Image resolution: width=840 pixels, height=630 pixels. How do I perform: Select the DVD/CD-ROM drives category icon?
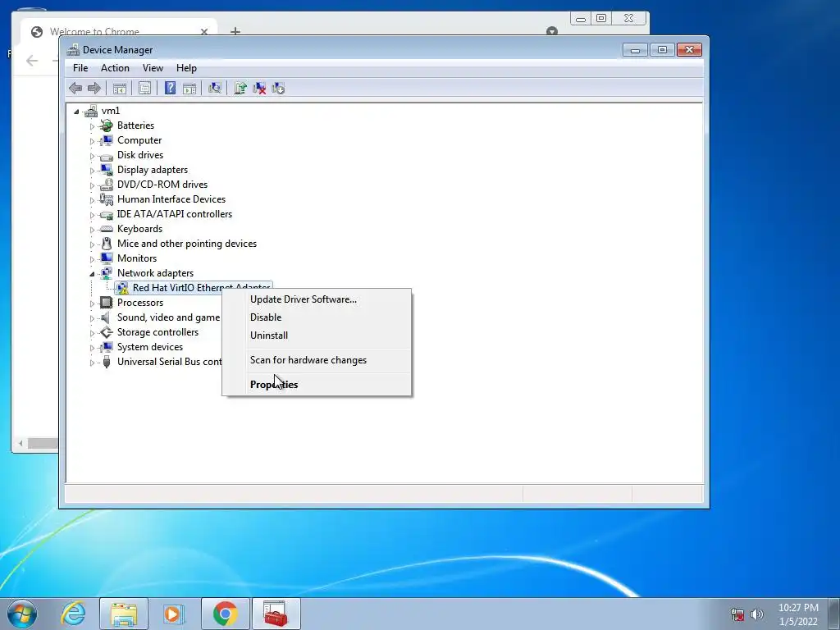pos(107,185)
